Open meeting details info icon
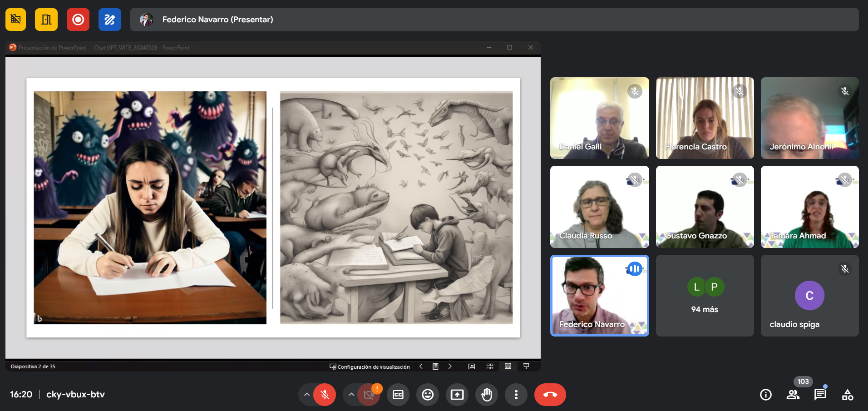 pos(766,395)
